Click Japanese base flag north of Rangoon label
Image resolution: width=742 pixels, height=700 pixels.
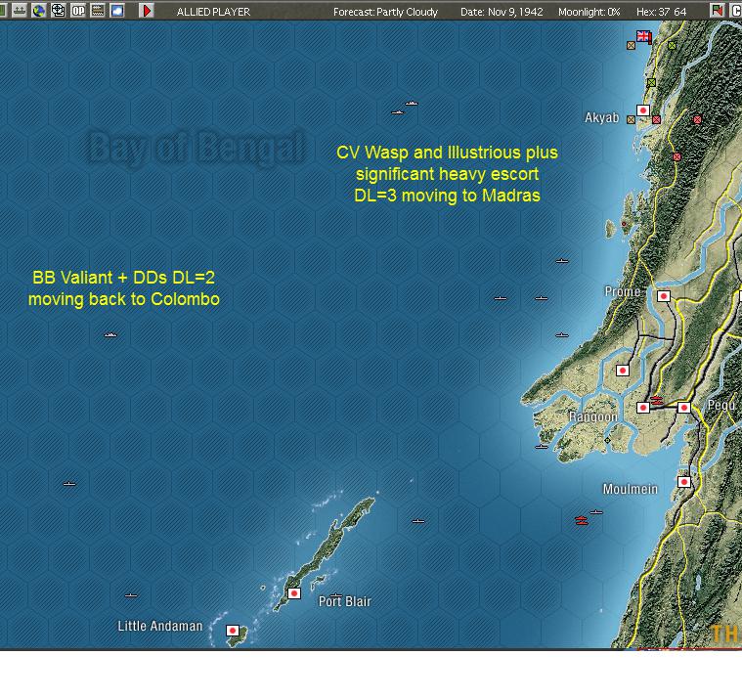(x=623, y=371)
